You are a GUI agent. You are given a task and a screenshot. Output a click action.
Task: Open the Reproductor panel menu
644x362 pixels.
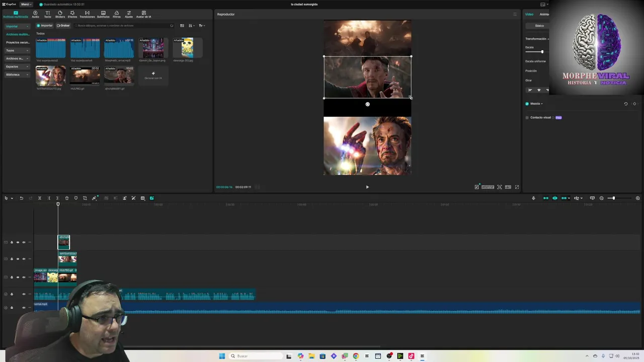click(515, 14)
